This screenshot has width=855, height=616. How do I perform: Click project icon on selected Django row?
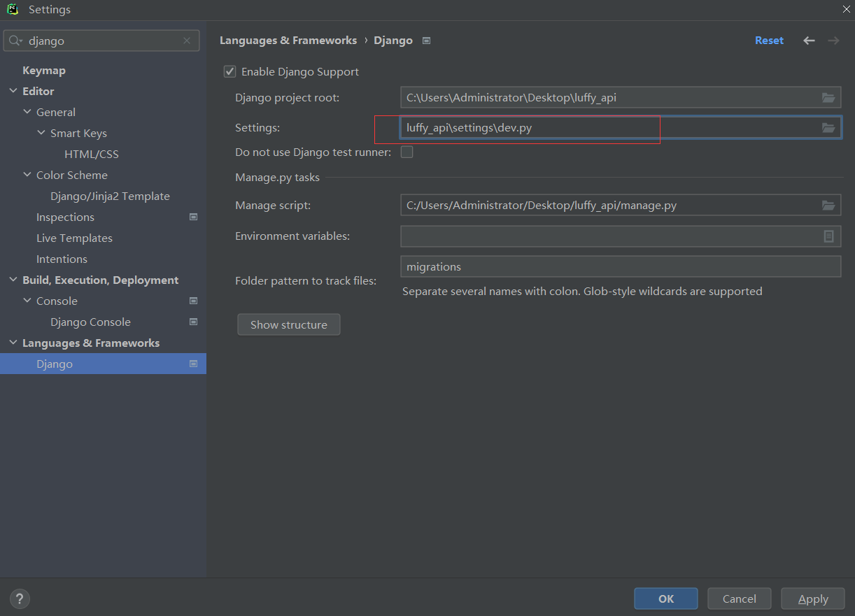194,364
